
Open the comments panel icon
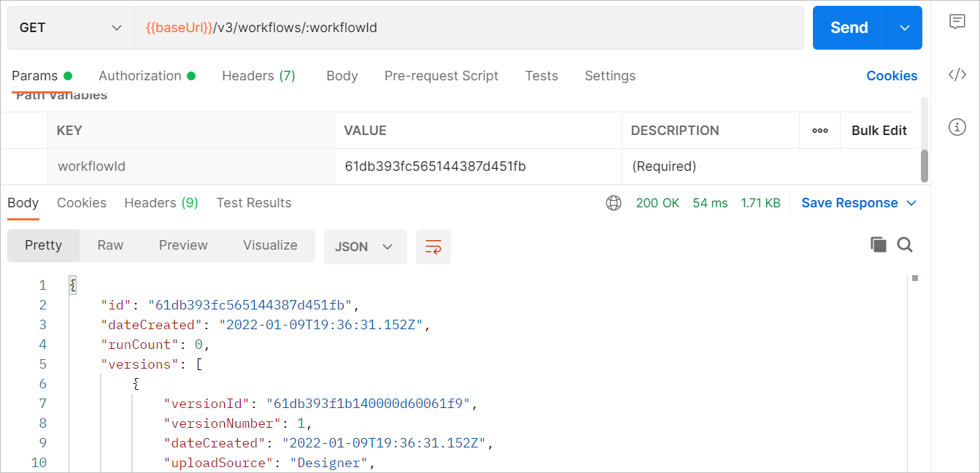click(957, 22)
